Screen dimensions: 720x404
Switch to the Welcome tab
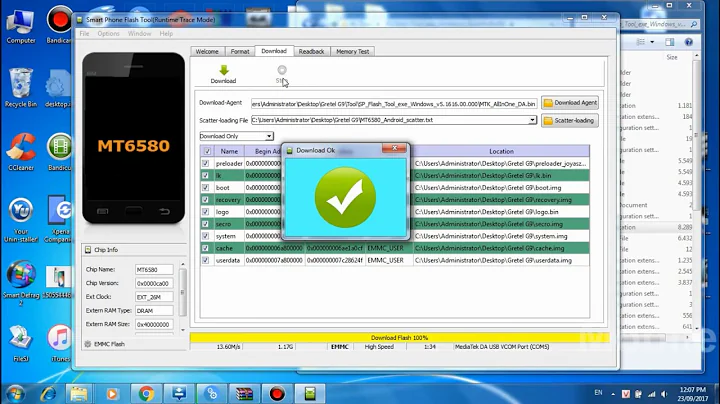(x=207, y=51)
